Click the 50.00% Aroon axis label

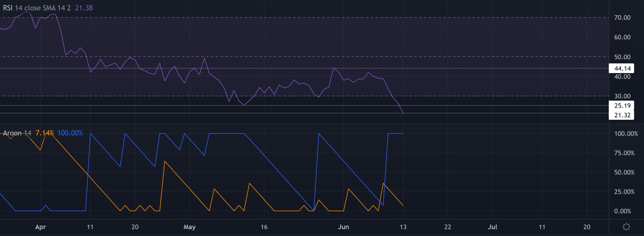point(624,172)
